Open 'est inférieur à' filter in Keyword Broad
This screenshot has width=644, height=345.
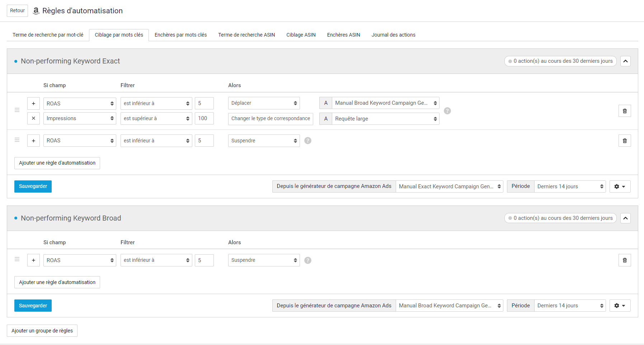[x=156, y=260]
